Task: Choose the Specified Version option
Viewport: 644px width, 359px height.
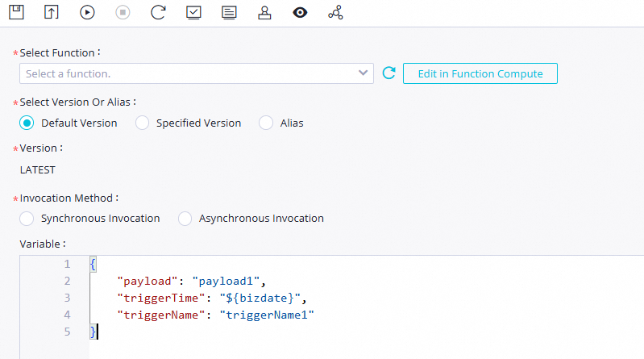Action: point(142,123)
